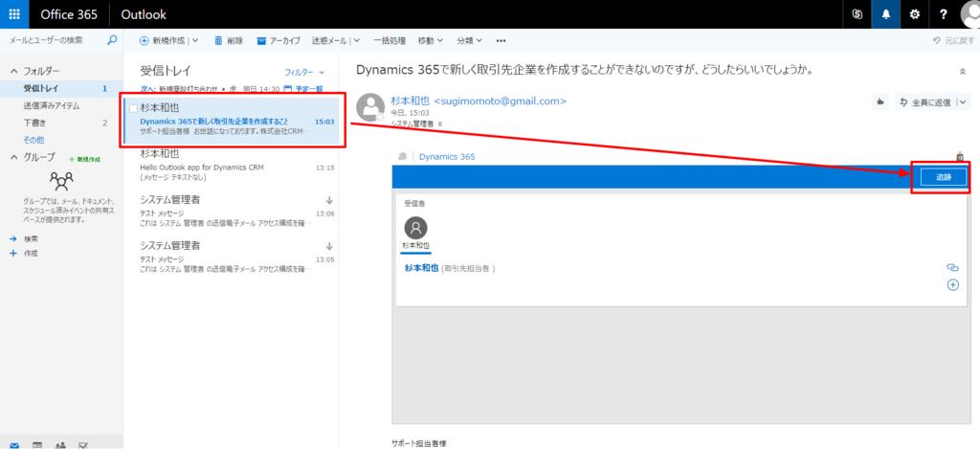Viewport: 980px width, 449px height.
Task: Click the green 新規作成 link beside グループ
Action: click(x=84, y=159)
